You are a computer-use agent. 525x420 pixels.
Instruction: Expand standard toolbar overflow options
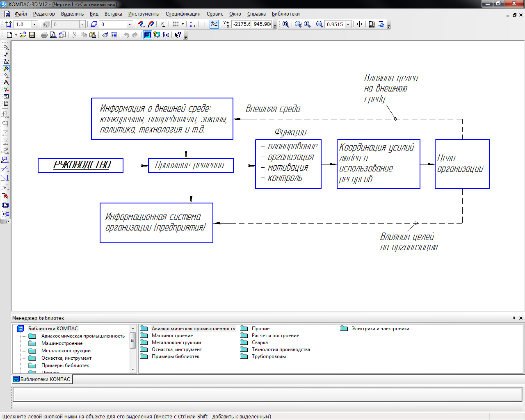click(x=185, y=37)
